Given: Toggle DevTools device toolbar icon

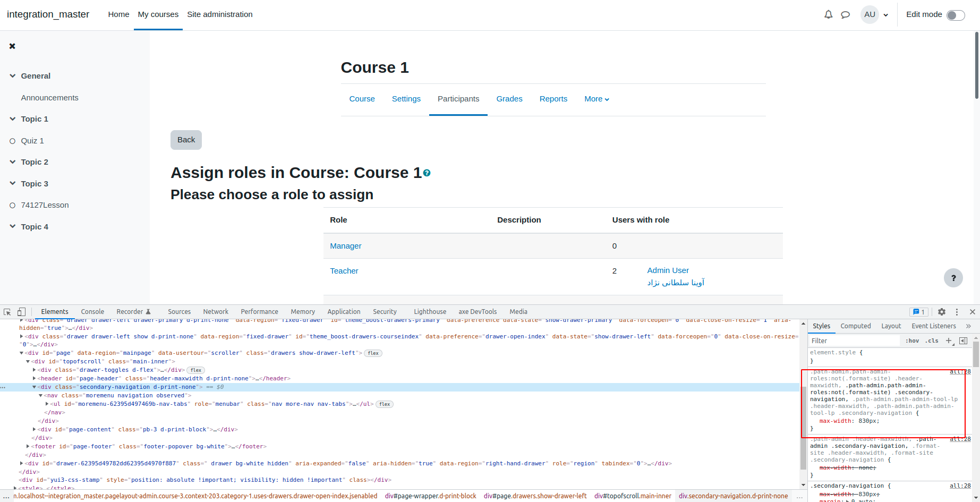Looking at the screenshot, I should [x=21, y=312].
